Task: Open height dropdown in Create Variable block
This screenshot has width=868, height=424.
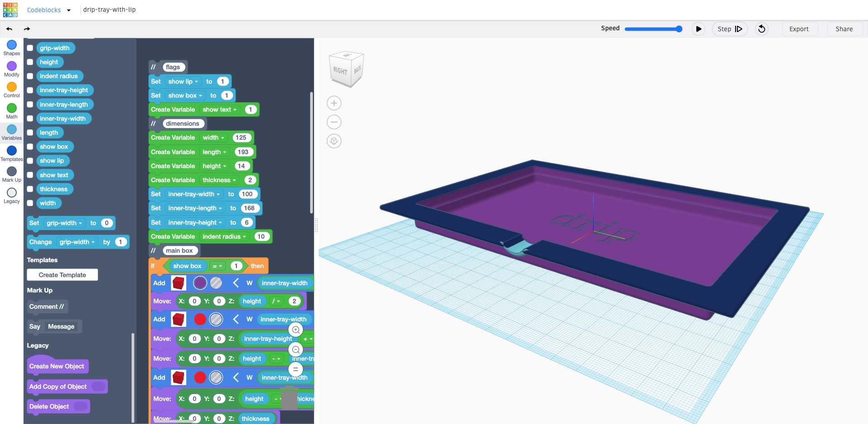Action: click(x=214, y=166)
